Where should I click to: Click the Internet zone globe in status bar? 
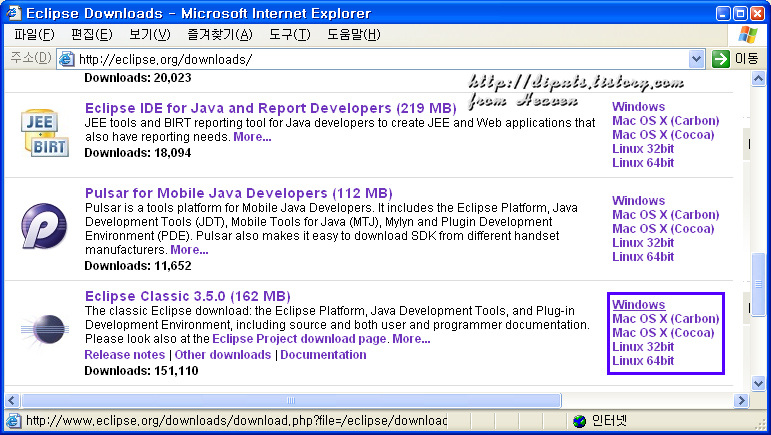pyautogui.click(x=580, y=421)
